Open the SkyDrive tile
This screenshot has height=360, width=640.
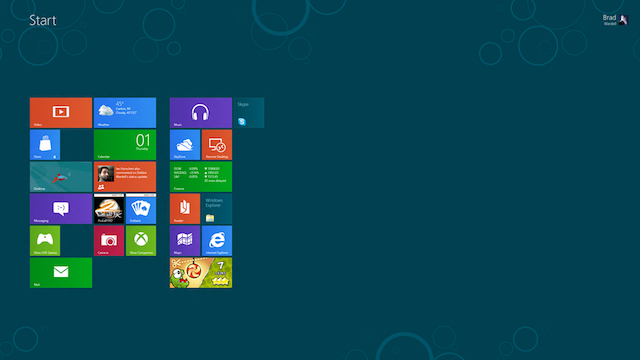(x=185, y=144)
